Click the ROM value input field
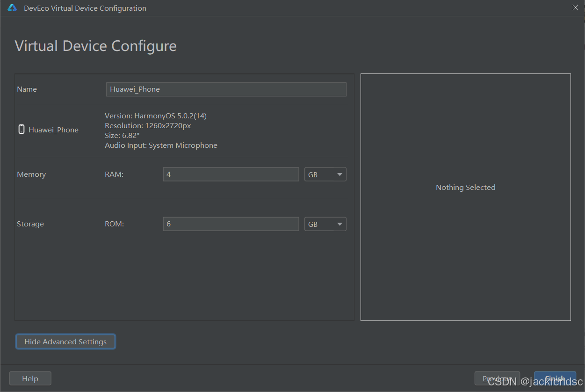The width and height of the screenshot is (585, 392). [x=231, y=224]
